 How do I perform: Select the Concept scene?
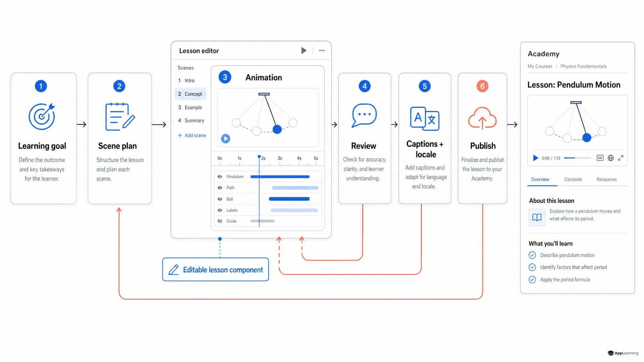[190, 94]
